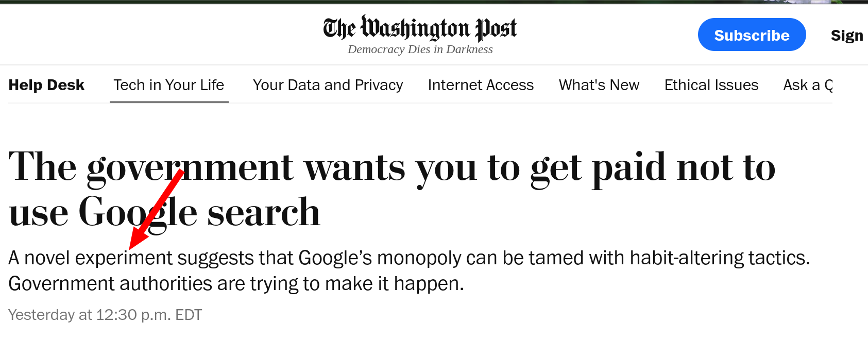The width and height of the screenshot is (868, 339).
Task: Select the Tech in Your Life tab
Action: pyautogui.click(x=169, y=85)
